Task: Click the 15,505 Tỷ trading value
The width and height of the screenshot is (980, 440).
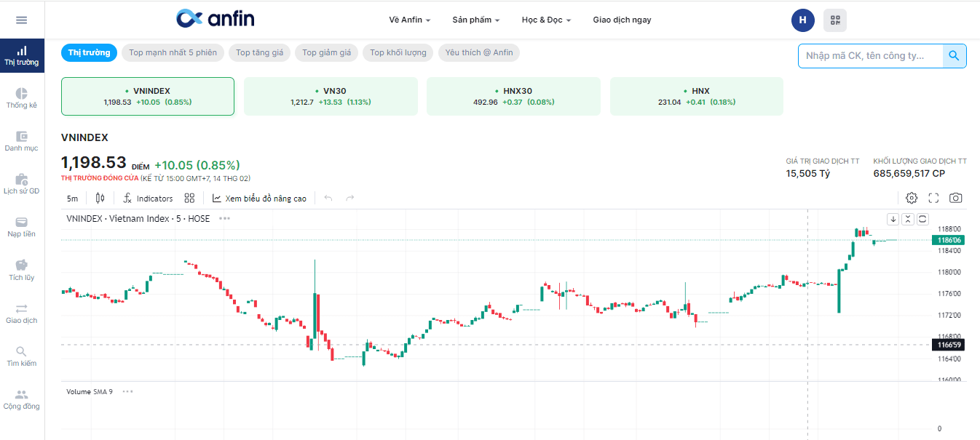Action: pos(808,173)
